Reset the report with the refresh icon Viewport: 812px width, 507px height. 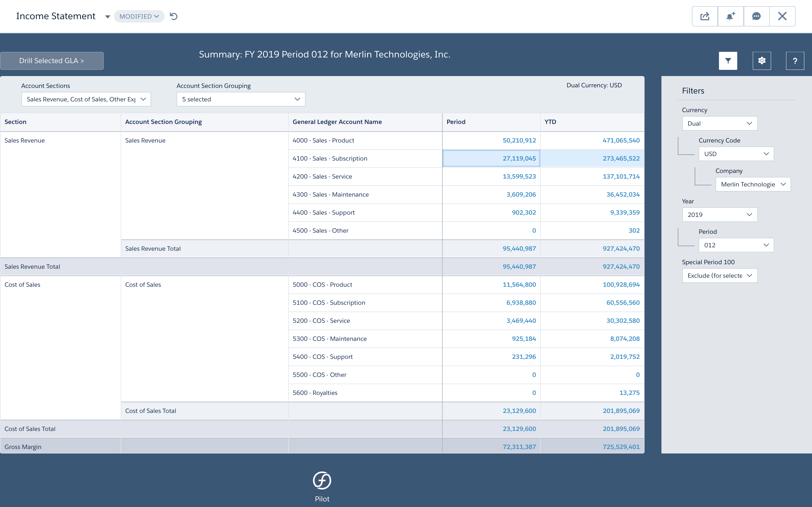[174, 16]
